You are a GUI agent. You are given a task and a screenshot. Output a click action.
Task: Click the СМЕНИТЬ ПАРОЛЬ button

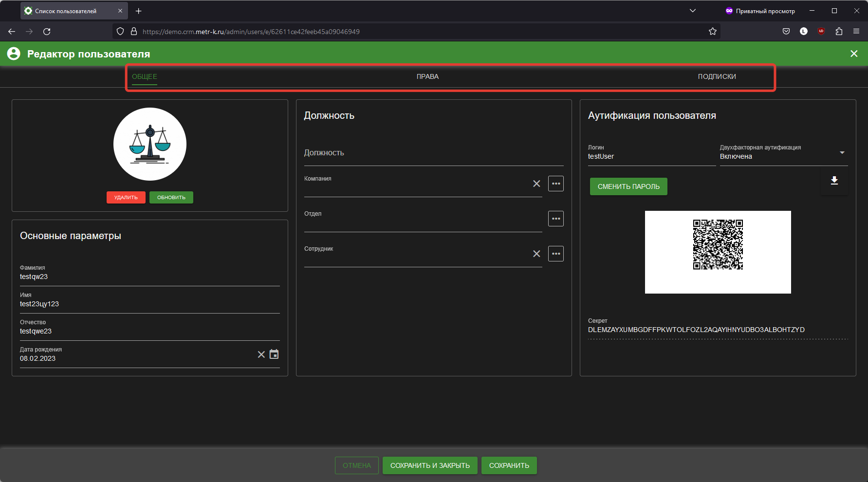(628, 186)
